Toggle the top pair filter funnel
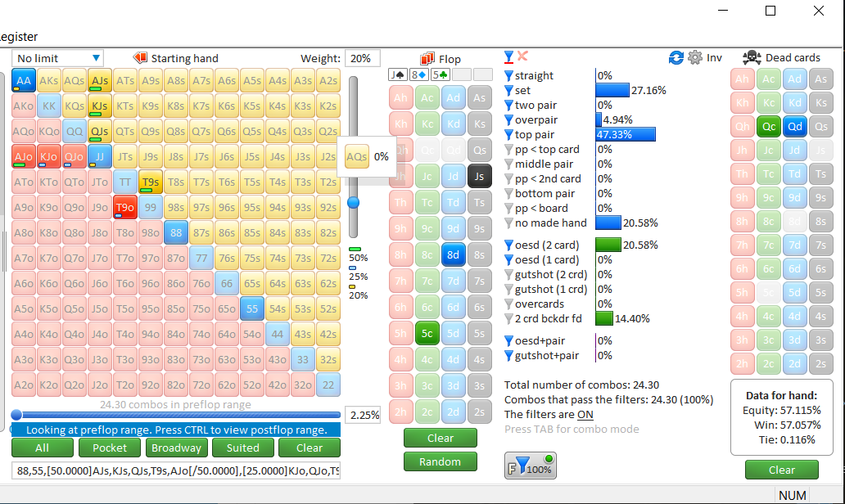Viewport: 845px width, 504px height. point(508,135)
